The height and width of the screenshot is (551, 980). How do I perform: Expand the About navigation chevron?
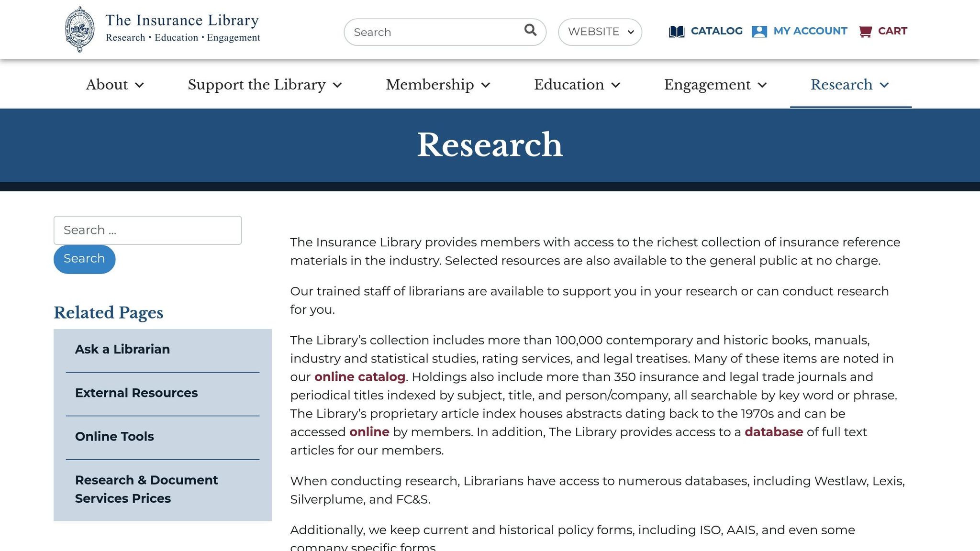pos(139,86)
